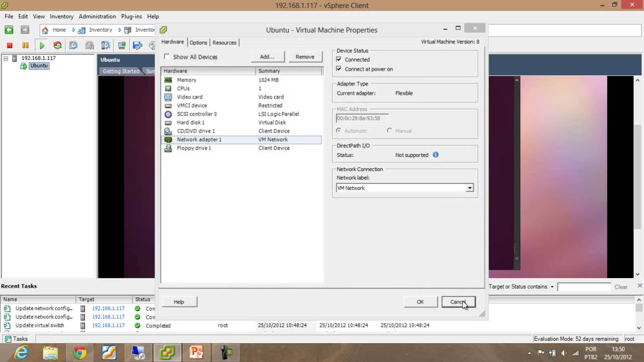Select the Network adapter 1 row
This screenshot has width=644, height=362.
(x=241, y=140)
